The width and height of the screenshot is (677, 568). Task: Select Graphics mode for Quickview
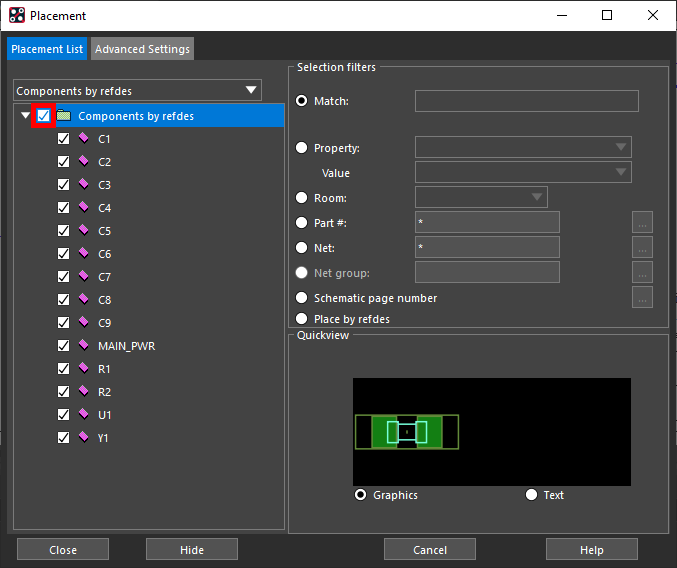[360, 495]
